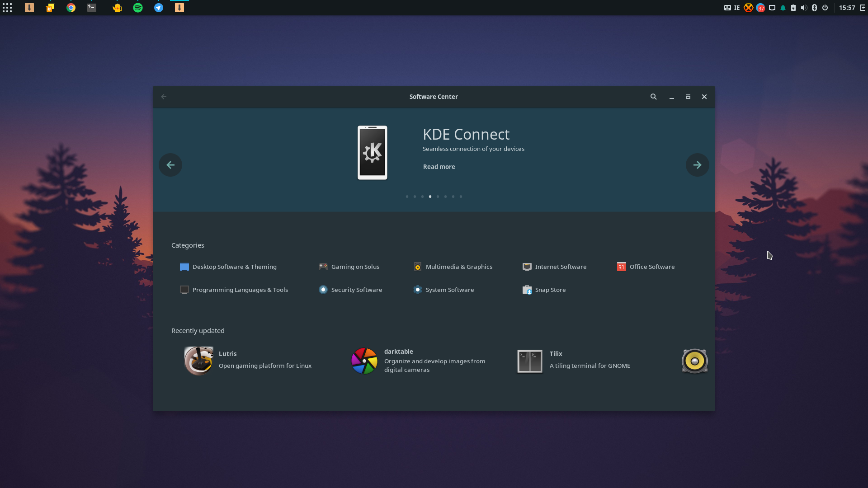868x488 pixels.
Task: Click the Tilix terminal app icon
Action: pos(529,361)
